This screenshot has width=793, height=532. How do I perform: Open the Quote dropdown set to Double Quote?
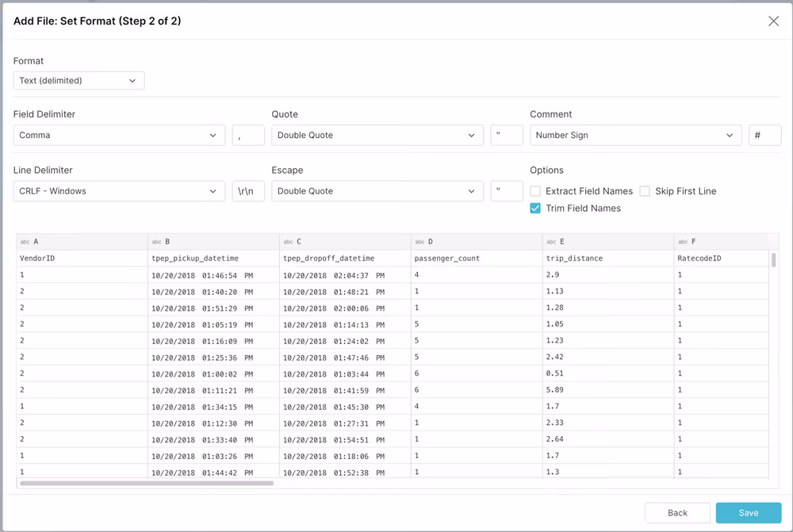[377, 135]
